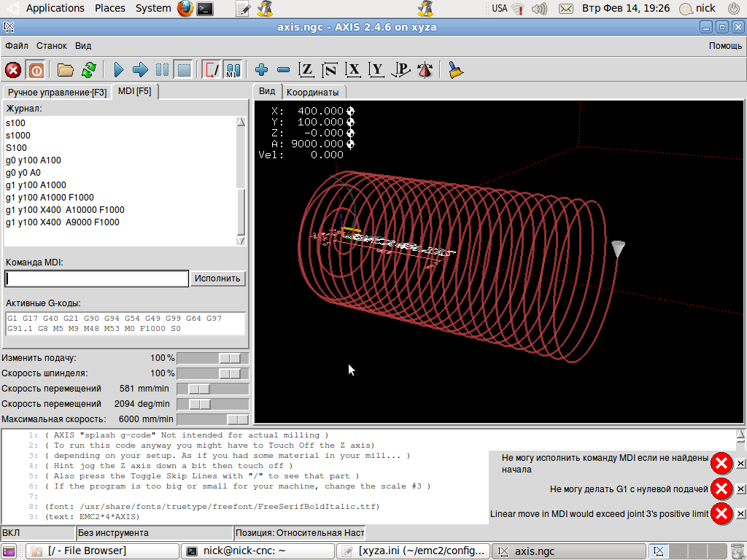This screenshot has height=560, width=747.
Task: Open the Файл menu
Action: [x=17, y=45]
